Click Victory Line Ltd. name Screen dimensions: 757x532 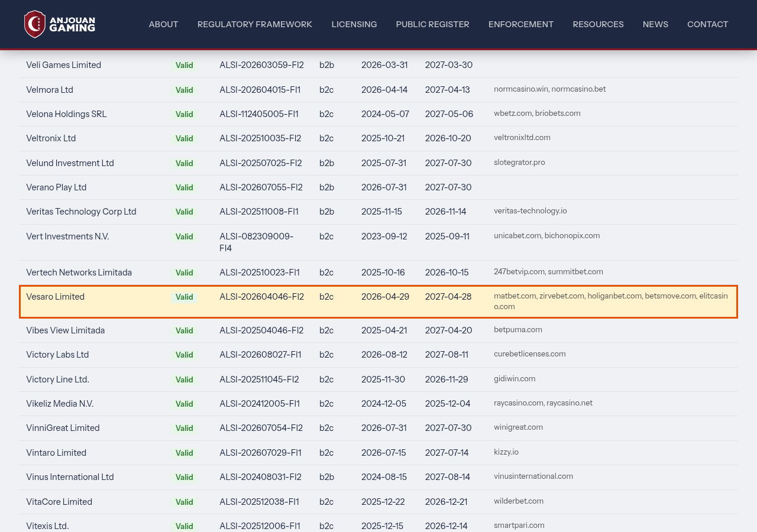58,379
